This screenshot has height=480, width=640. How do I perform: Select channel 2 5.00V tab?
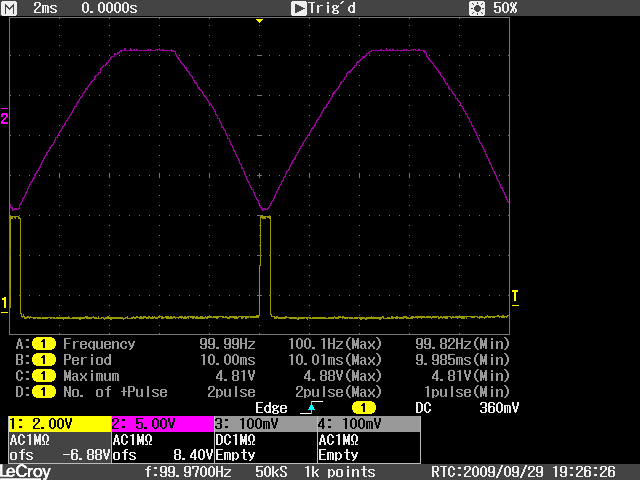point(163,424)
